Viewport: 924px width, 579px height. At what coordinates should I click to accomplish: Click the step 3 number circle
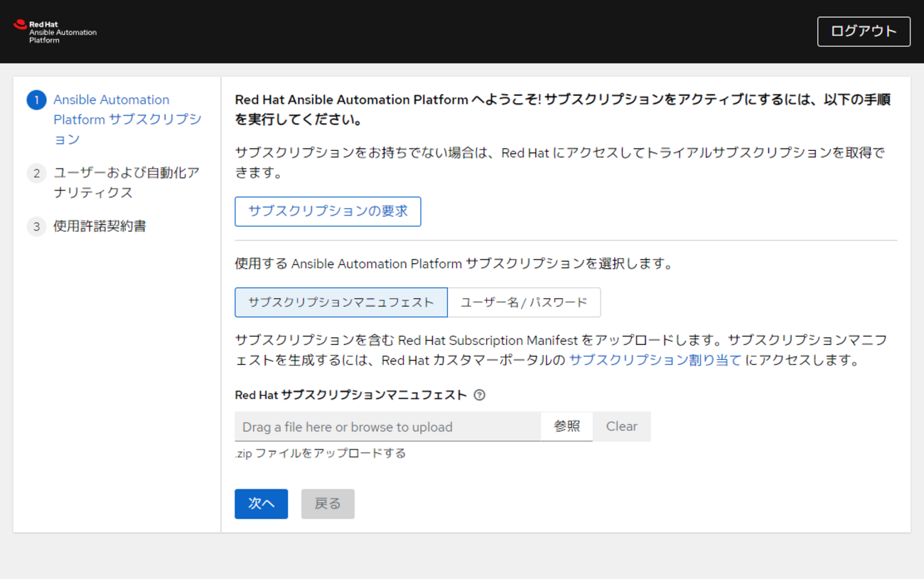36,227
